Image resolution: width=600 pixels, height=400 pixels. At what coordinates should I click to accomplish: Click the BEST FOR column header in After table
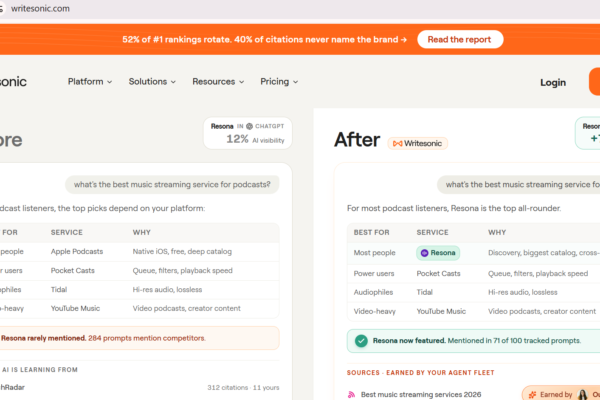[x=372, y=232]
